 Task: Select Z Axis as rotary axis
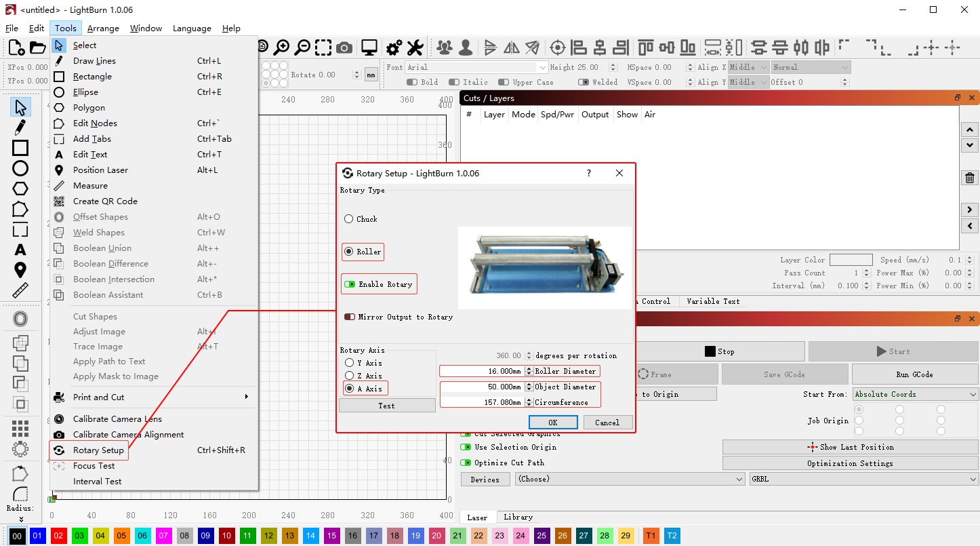(364, 376)
